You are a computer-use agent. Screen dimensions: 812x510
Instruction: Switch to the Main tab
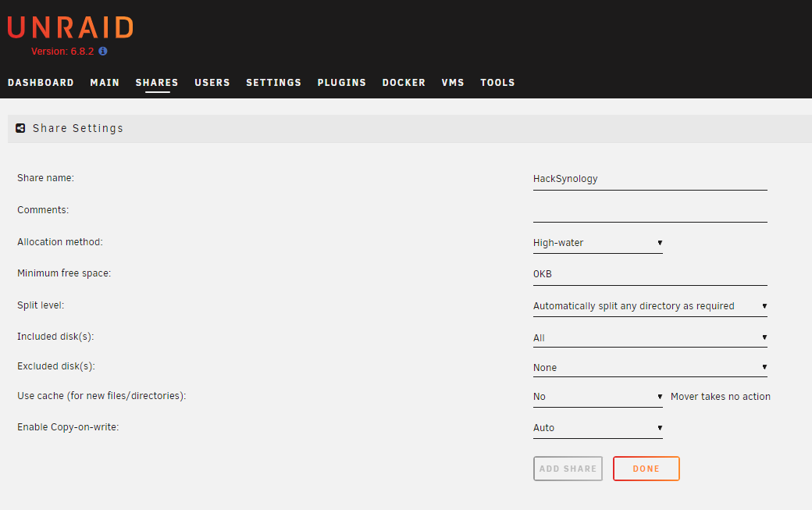(105, 83)
